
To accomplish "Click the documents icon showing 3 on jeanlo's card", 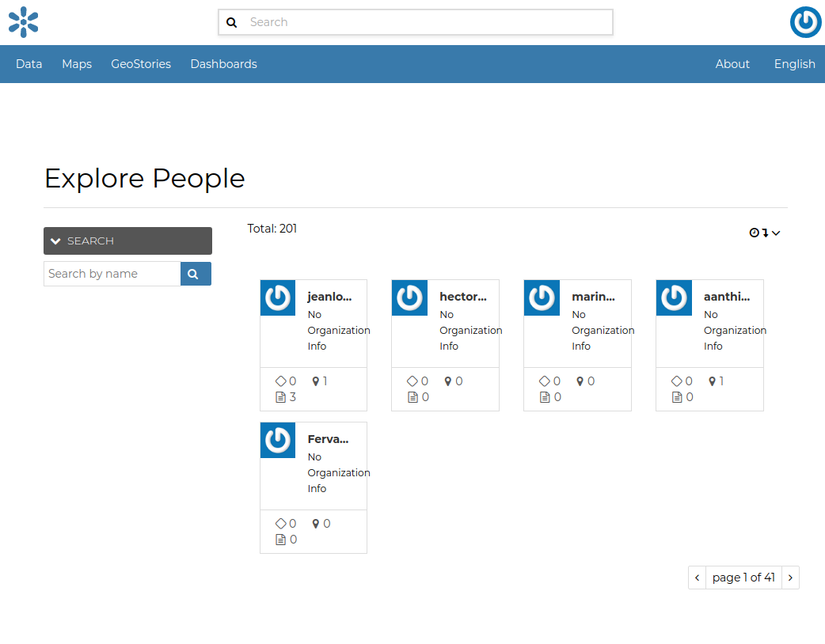I will click(x=281, y=396).
